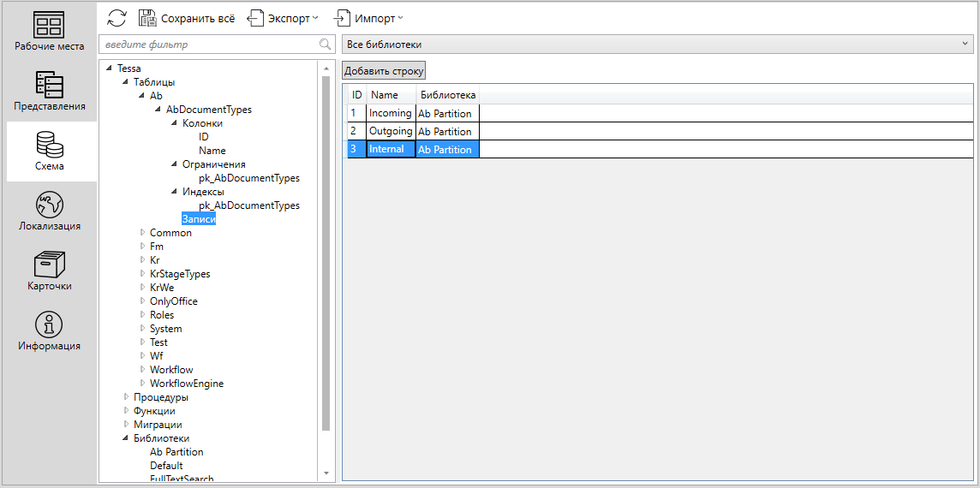The width and height of the screenshot is (980, 488).
Task: Select the Ab Partition library tree item
Action: [x=176, y=452]
